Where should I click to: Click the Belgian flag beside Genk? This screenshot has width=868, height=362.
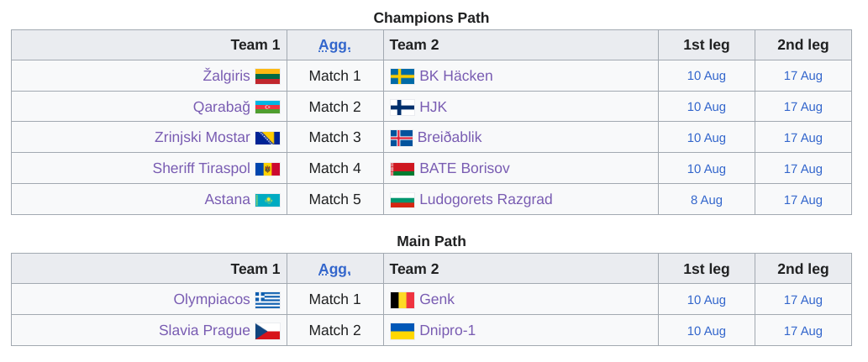[402, 300]
